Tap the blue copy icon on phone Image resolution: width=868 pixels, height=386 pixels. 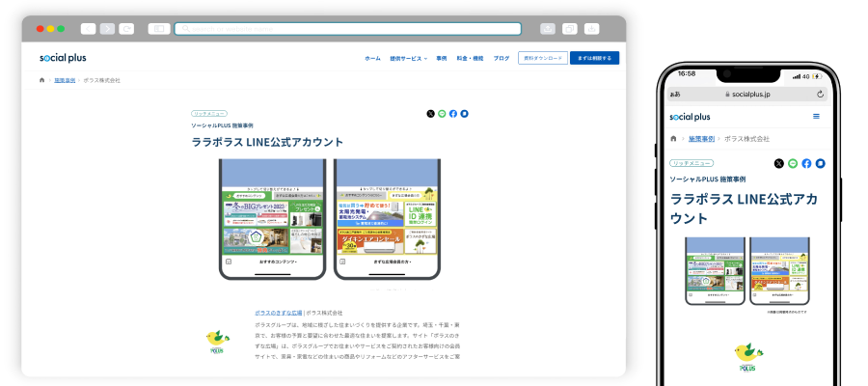coord(821,163)
